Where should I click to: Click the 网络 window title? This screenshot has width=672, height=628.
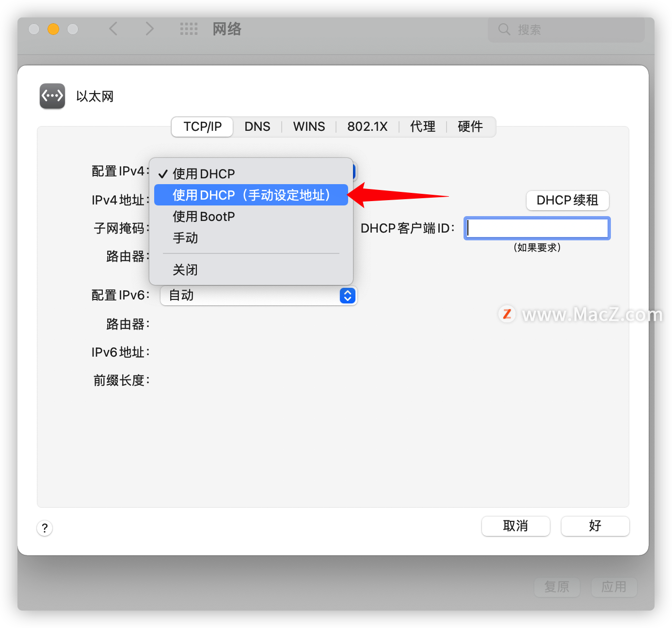point(227,29)
